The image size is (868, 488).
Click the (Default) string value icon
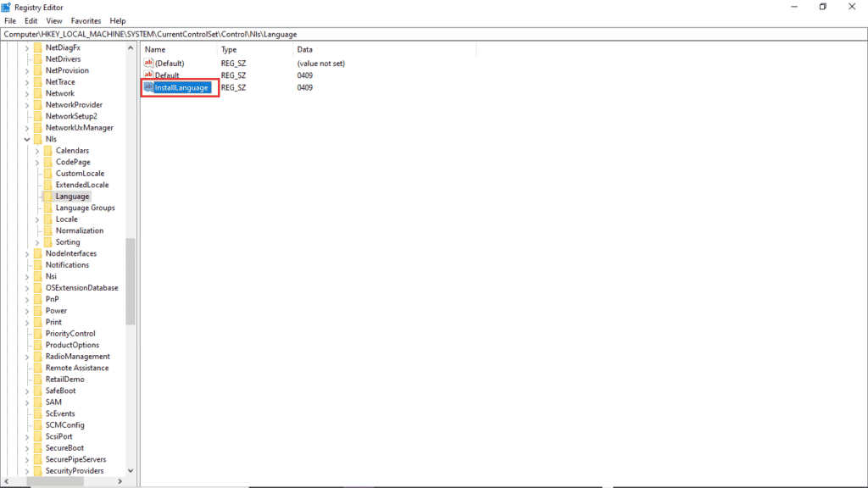[x=148, y=63]
